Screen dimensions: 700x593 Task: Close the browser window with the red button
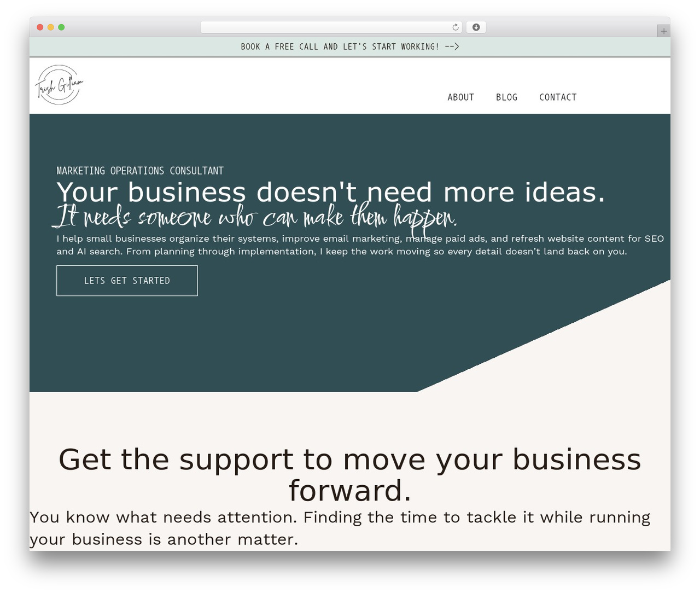pos(40,27)
